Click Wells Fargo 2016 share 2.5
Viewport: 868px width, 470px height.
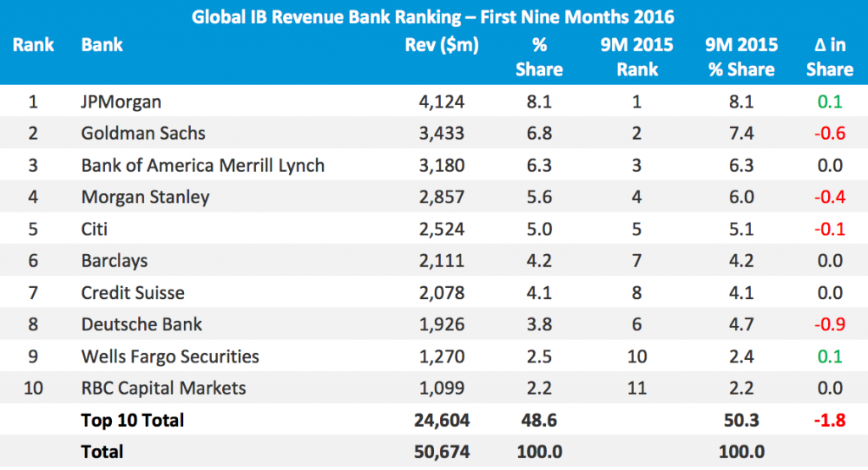(x=539, y=356)
